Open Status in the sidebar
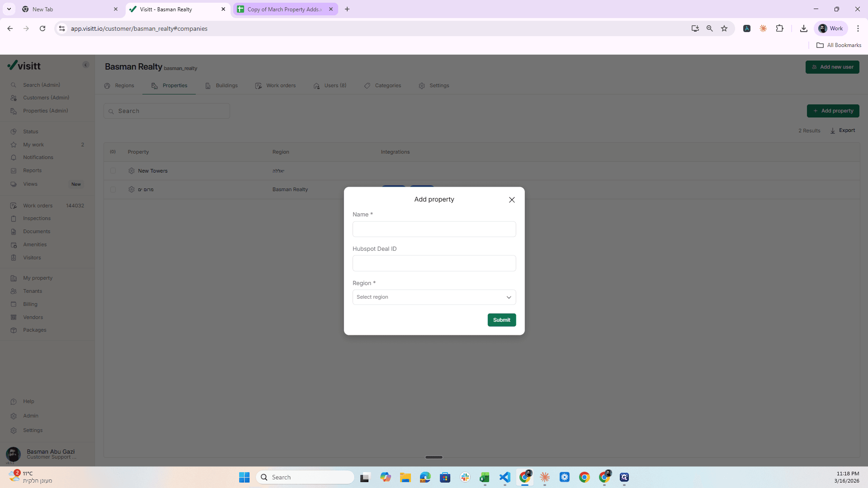This screenshot has height=488, width=868. pyautogui.click(x=31, y=131)
